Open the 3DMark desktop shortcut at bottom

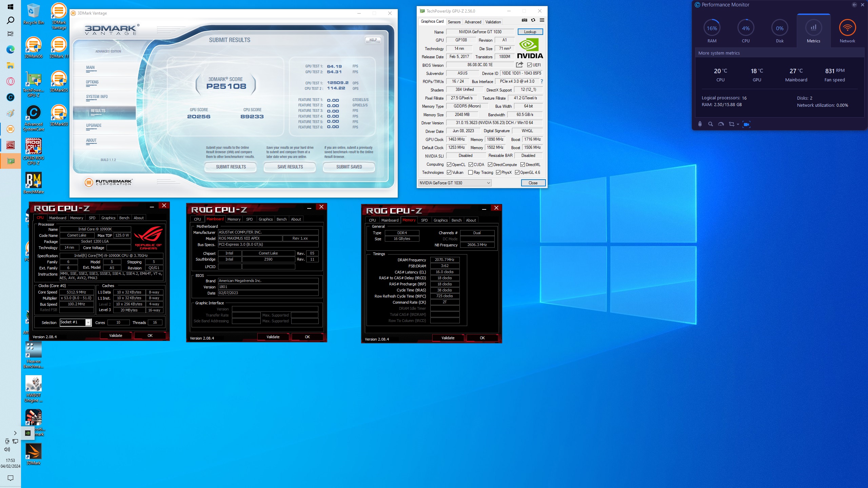pyautogui.click(x=33, y=454)
